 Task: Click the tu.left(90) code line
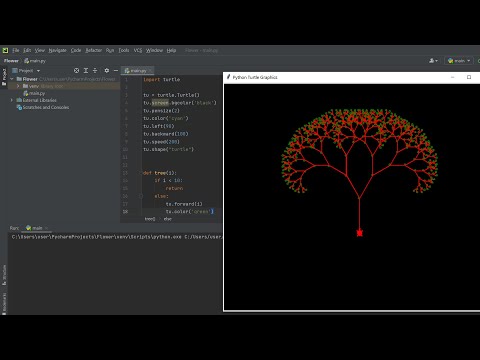[159, 126]
